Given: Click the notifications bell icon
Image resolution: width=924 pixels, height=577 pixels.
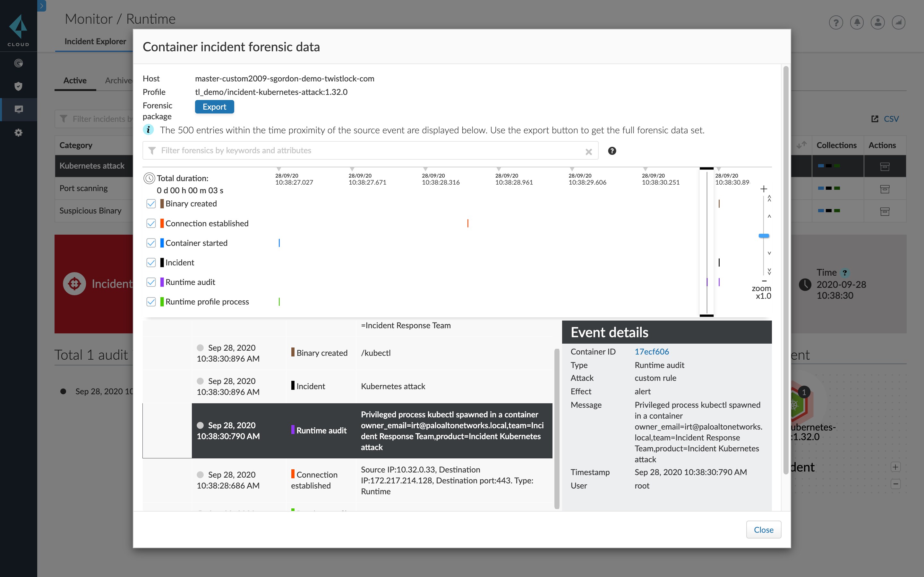Looking at the screenshot, I should 857,22.
